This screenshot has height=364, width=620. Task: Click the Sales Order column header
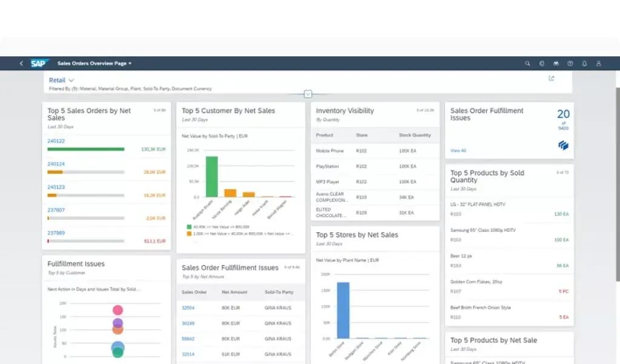click(x=194, y=292)
